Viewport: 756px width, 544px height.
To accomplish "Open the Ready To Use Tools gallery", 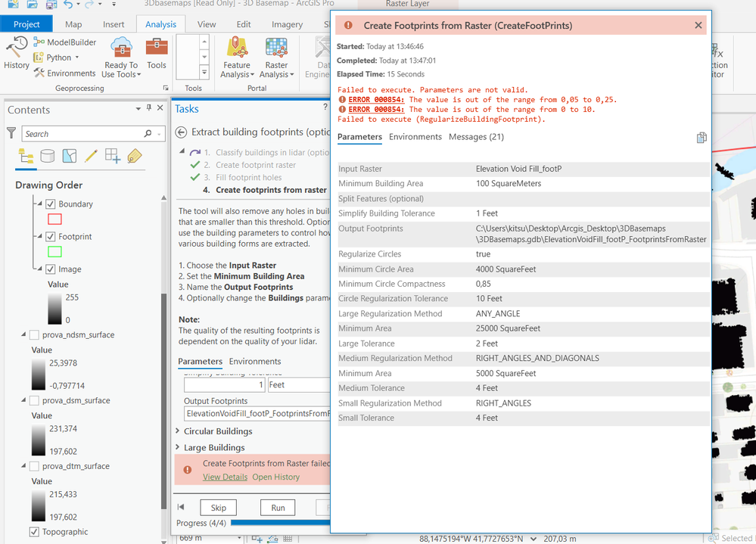I will point(121,58).
